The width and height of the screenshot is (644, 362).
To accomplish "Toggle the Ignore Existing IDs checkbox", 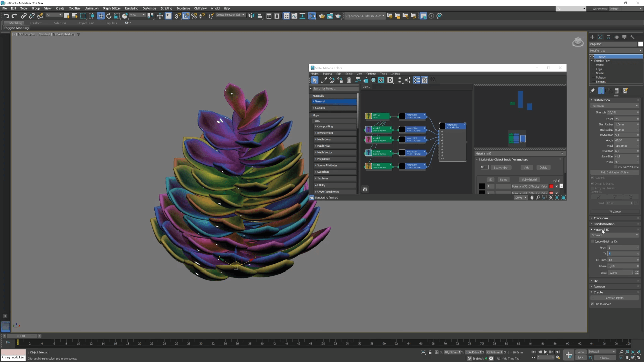I will click(593, 242).
